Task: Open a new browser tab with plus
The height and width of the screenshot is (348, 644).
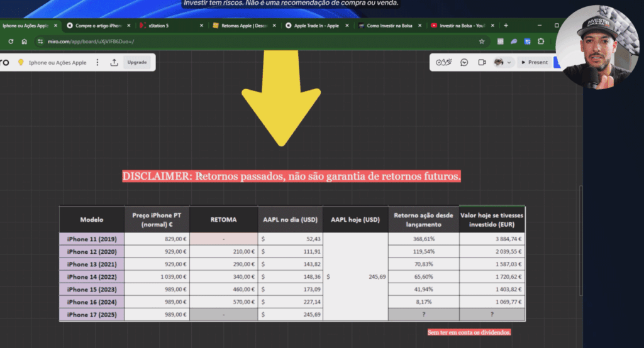Action: (x=506, y=26)
